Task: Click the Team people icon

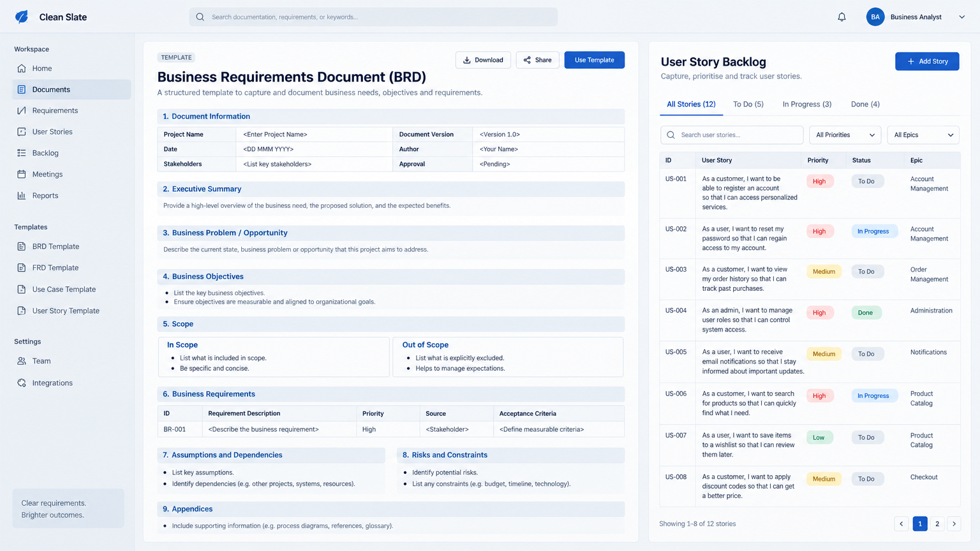Action: point(22,361)
